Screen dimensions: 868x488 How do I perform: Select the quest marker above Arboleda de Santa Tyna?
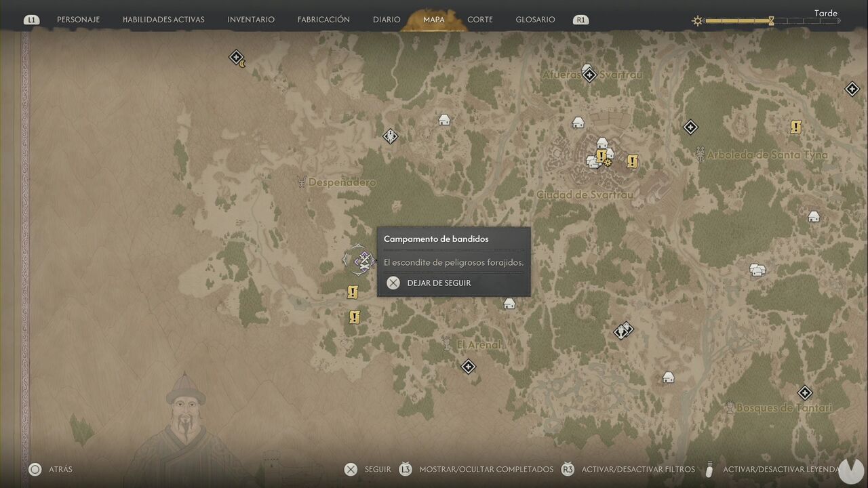[x=796, y=127]
